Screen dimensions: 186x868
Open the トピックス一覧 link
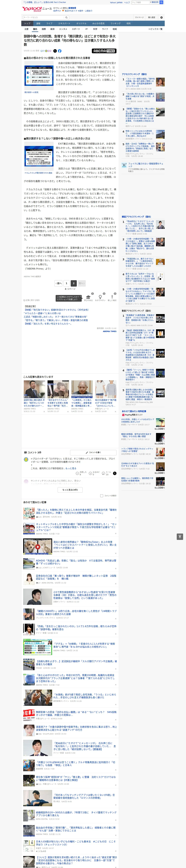click(155, 29)
